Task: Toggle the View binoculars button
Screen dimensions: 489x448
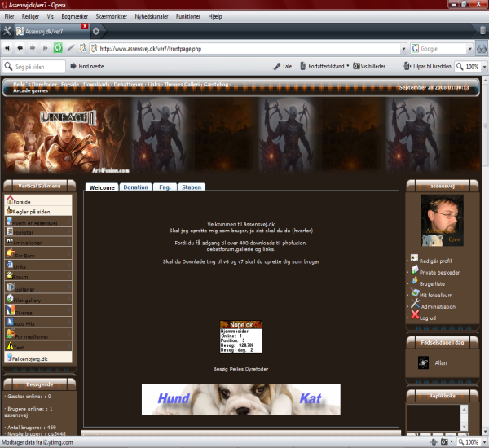Action: (x=482, y=49)
